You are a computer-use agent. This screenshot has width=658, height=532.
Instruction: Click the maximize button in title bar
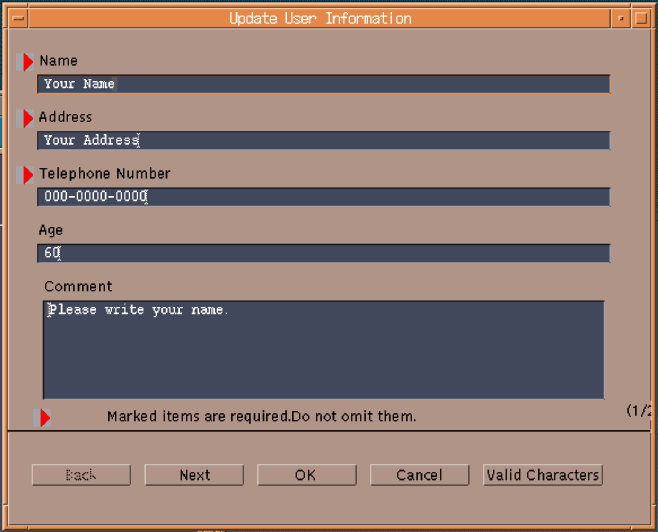click(x=641, y=18)
